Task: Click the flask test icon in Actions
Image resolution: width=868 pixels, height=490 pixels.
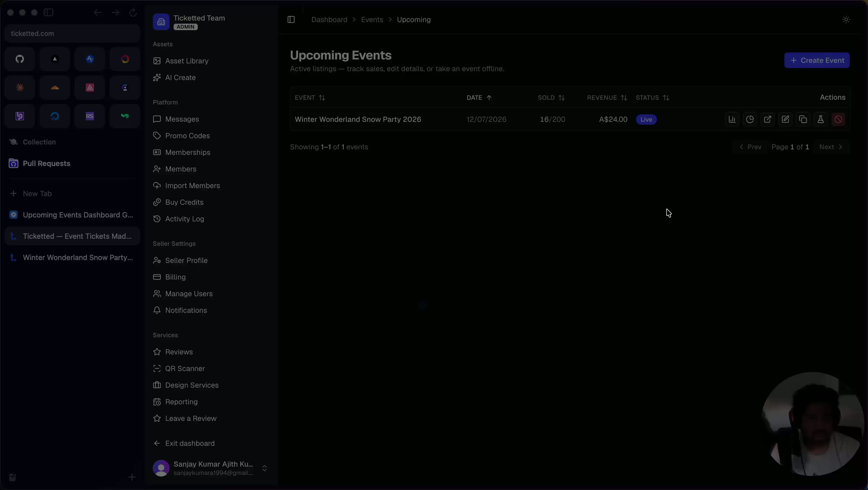Action: click(x=820, y=119)
